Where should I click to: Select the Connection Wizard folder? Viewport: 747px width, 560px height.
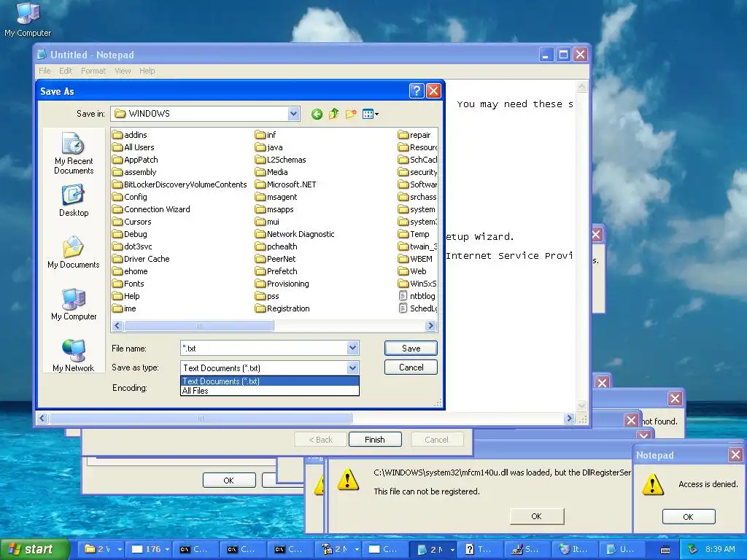151,209
